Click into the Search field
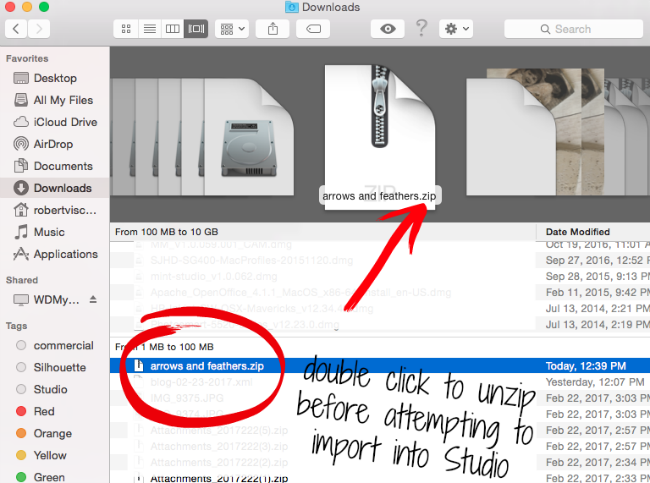650x483 pixels. [574, 29]
